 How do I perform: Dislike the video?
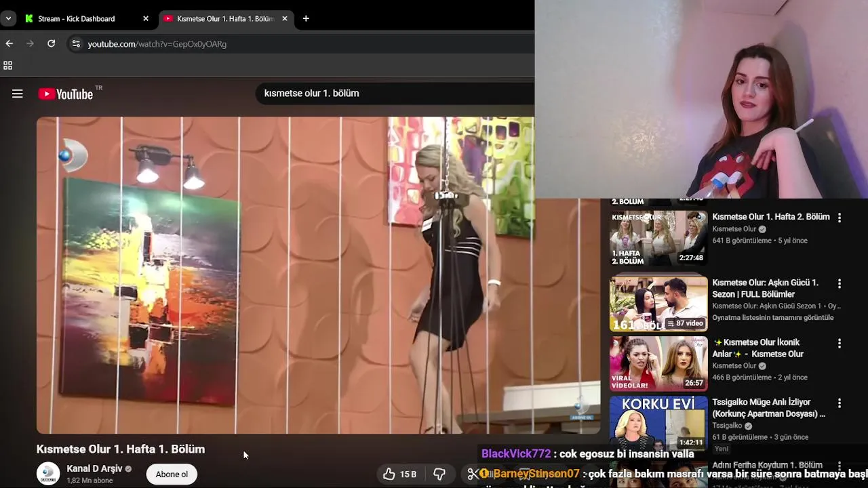439,474
